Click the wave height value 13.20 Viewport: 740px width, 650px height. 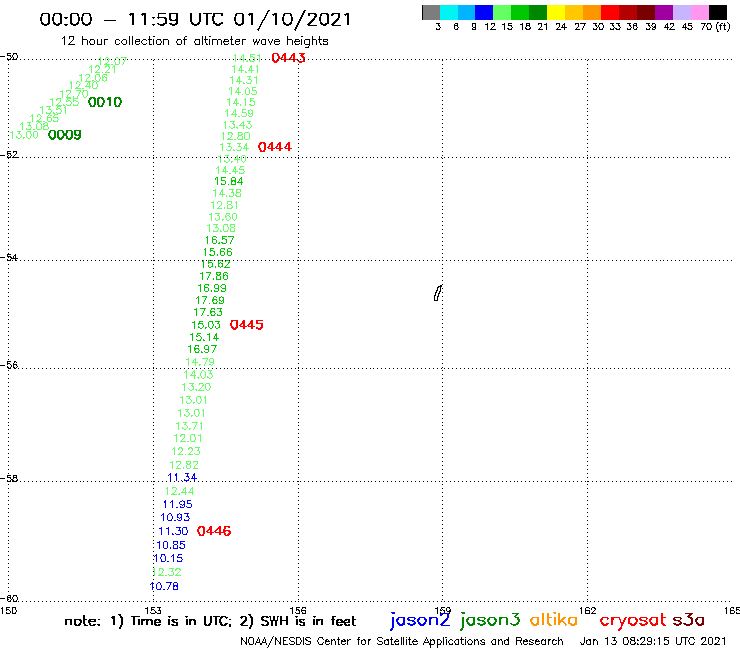[x=196, y=388]
